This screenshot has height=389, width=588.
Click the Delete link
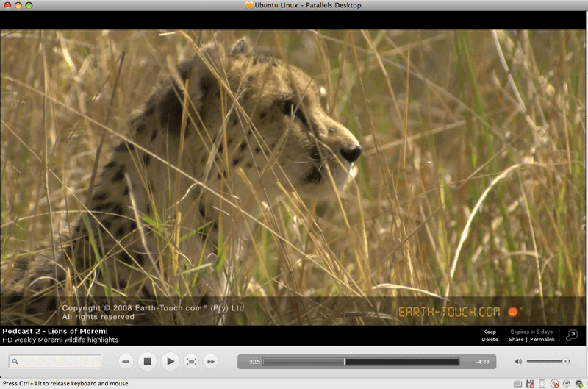tap(490, 340)
